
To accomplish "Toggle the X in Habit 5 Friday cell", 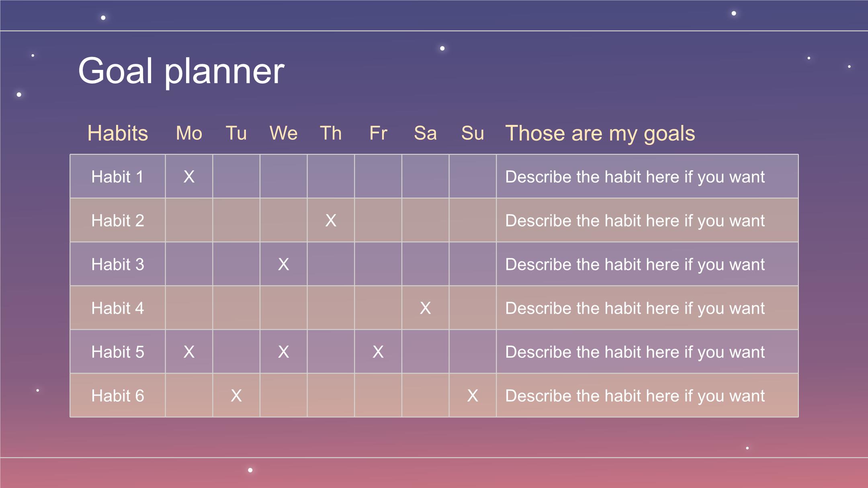I will (x=378, y=352).
